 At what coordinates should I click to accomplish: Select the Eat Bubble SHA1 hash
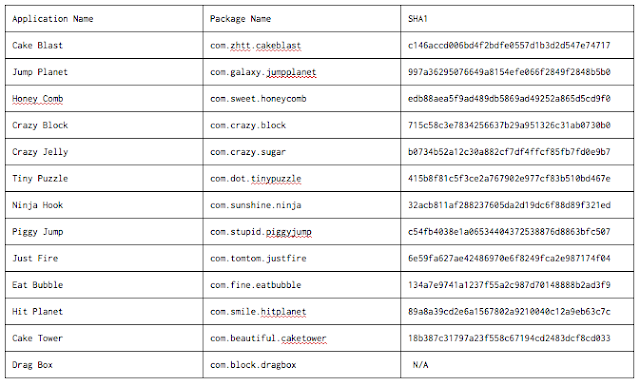pos(509,285)
